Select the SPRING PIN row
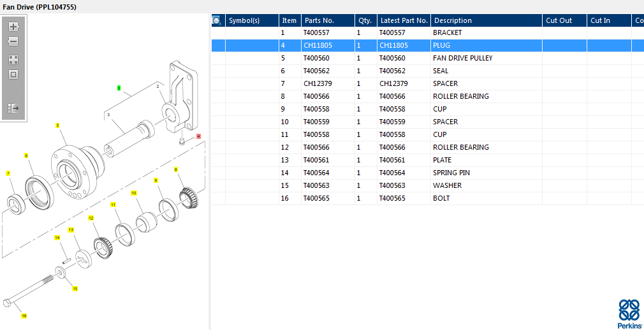The width and height of the screenshot is (644, 330). point(428,173)
